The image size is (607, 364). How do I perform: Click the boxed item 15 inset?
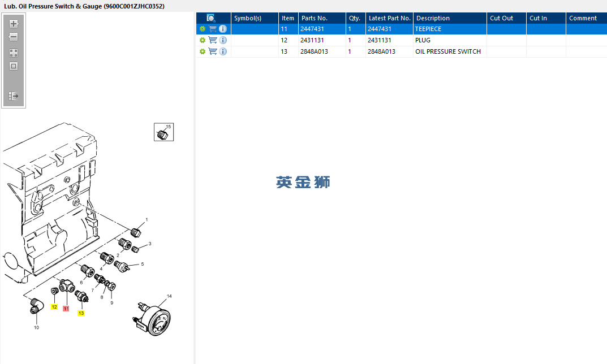coord(163,132)
